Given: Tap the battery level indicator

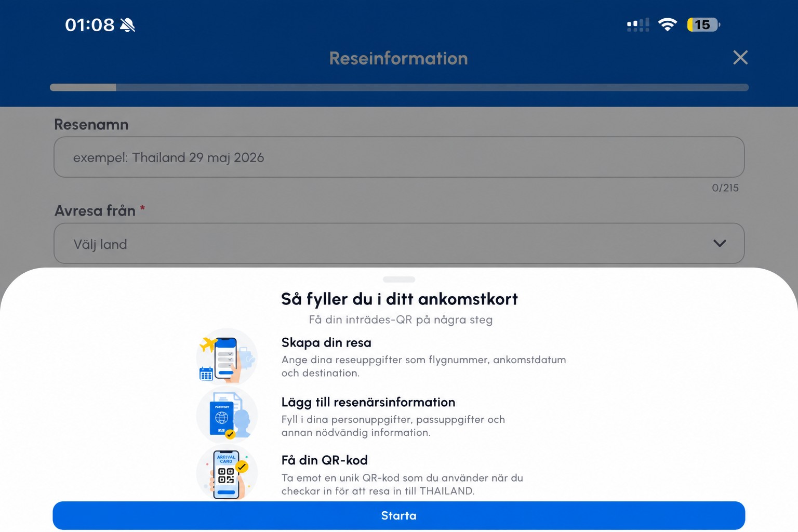Looking at the screenshot, I should click(x=703, y=24).
